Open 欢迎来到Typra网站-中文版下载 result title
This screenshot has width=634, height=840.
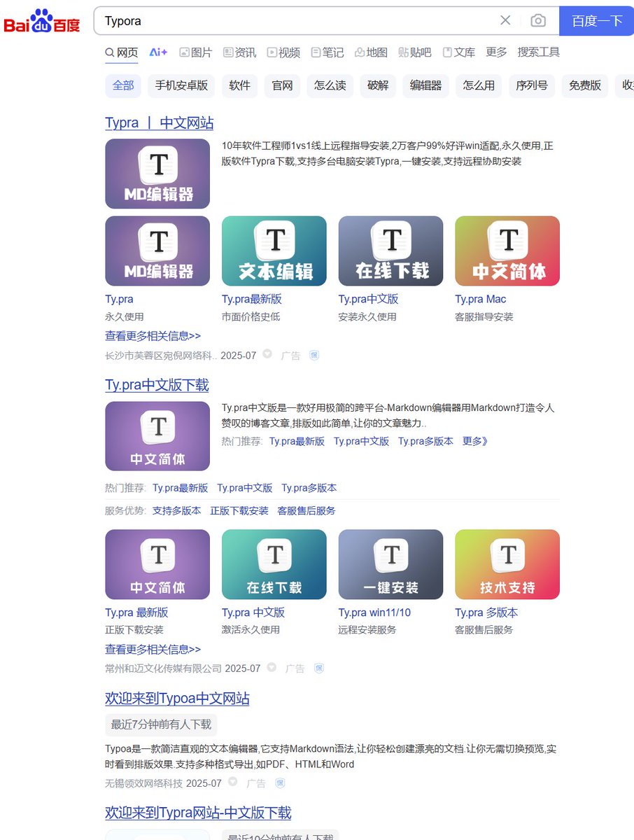[198, 813]
